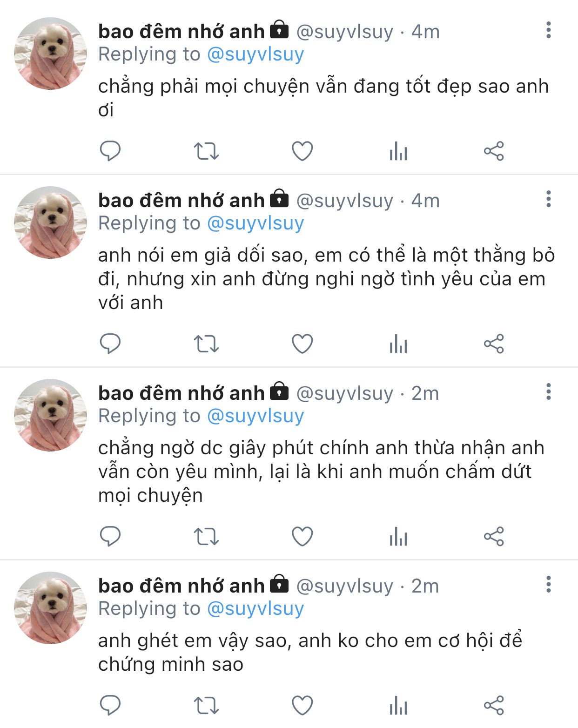Like the 'chẳng phải mọi chuyện' tweet

(x=302, y=151)
